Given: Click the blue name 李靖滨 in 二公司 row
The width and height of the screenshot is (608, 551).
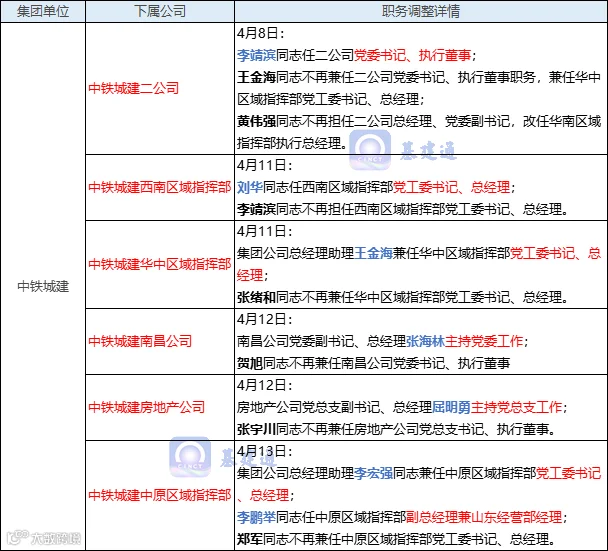Looking at the screenshot, I should click(256, 55).
